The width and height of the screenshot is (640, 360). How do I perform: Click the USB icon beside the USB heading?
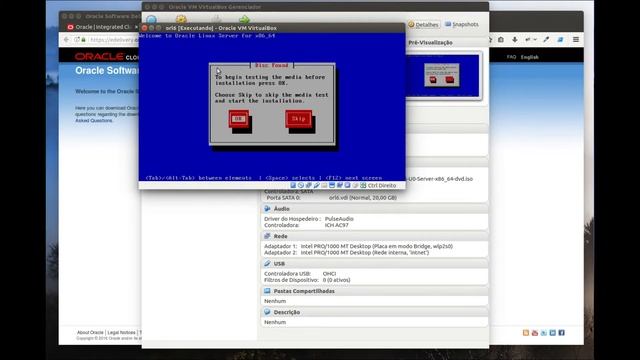[x=267, y=264]
